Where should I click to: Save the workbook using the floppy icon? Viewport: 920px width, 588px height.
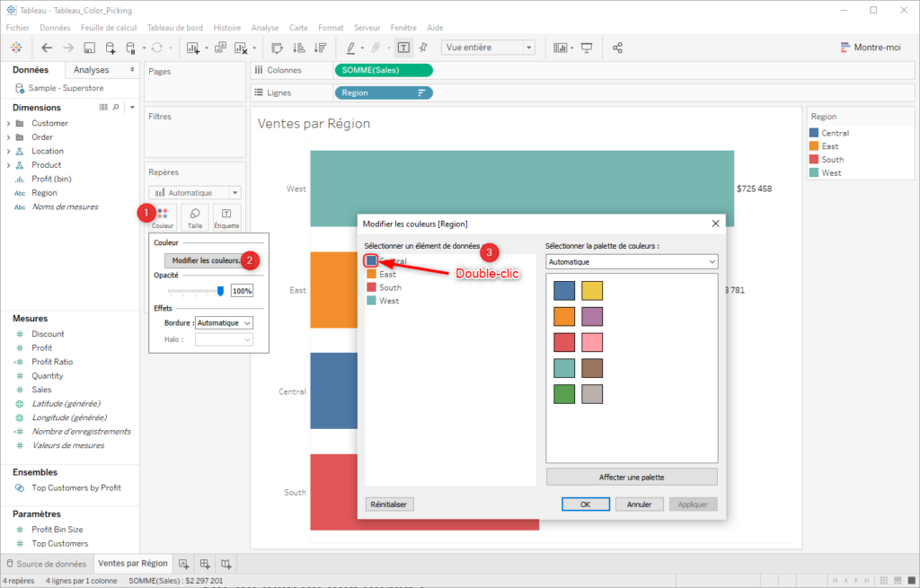click(89, 48)
